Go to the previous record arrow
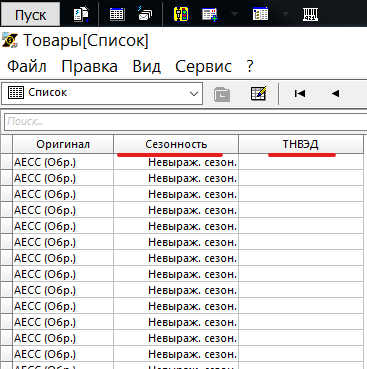Viewport: 367px width, 369px height. point(335,94)
